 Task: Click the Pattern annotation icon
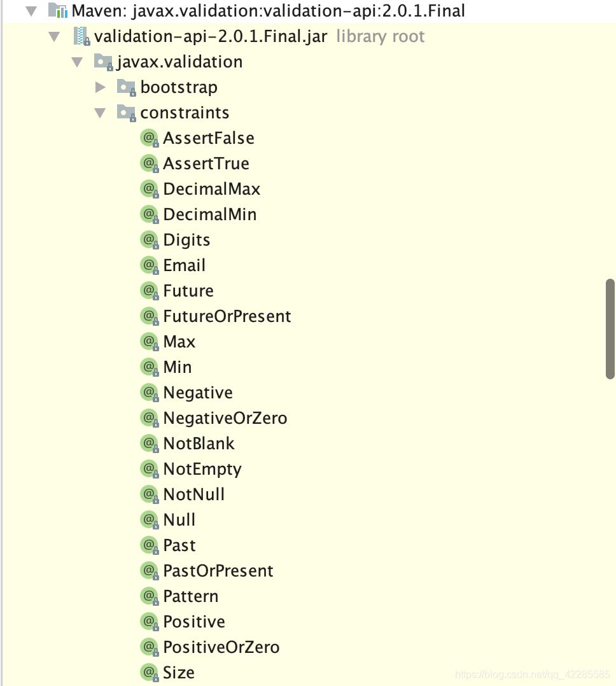[147, 596]
